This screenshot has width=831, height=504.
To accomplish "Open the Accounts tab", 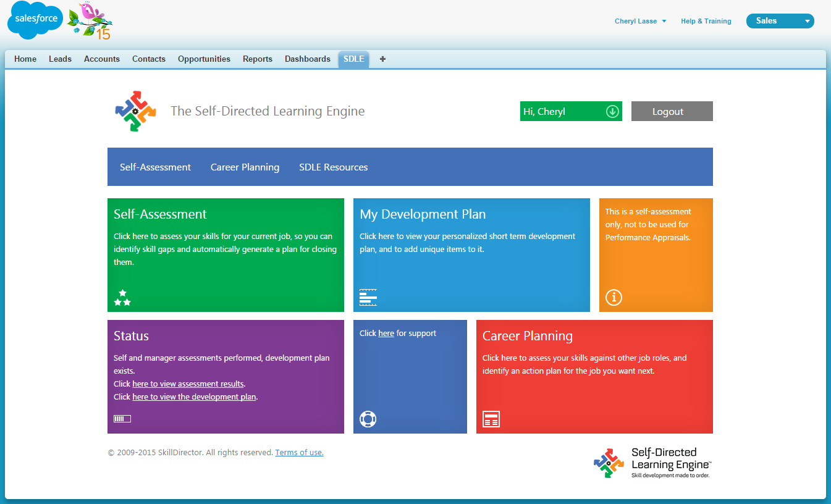I will point(102,59).
